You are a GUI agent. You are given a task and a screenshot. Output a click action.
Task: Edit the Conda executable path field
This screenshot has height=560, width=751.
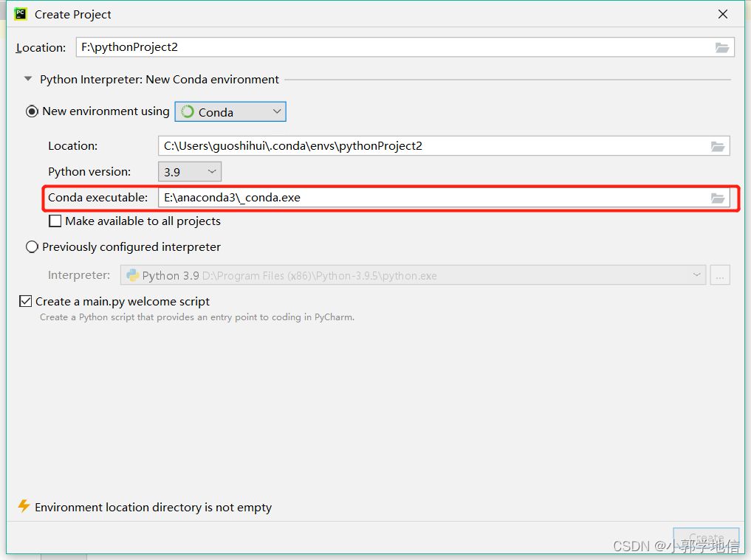pos(444,198)
